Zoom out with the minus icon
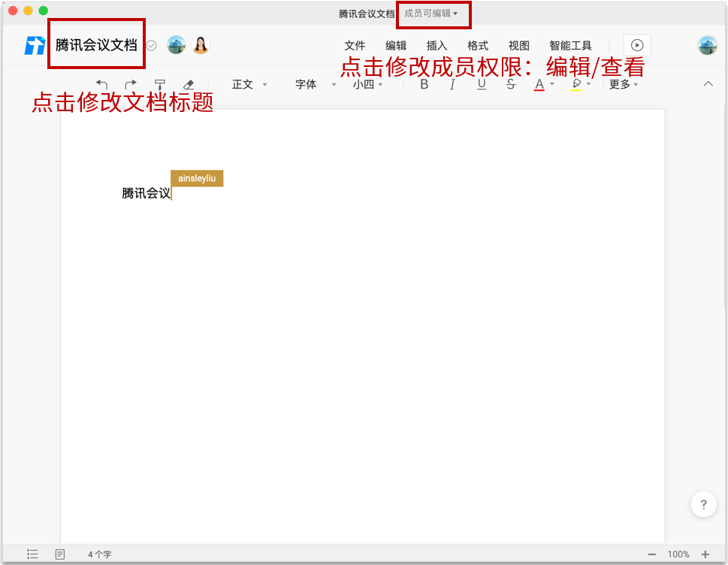Image resolution: width=728 pixels, height=565 pixels. [652, 554]
